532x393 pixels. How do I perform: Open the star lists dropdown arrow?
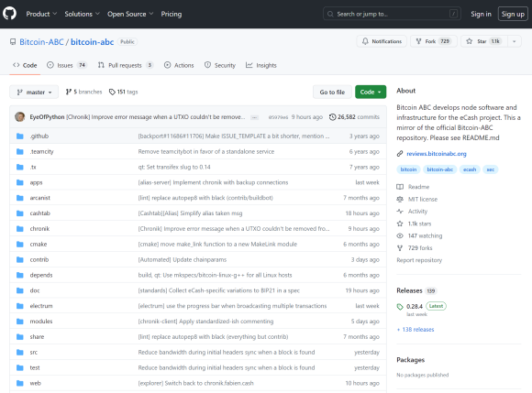[515, 41]
